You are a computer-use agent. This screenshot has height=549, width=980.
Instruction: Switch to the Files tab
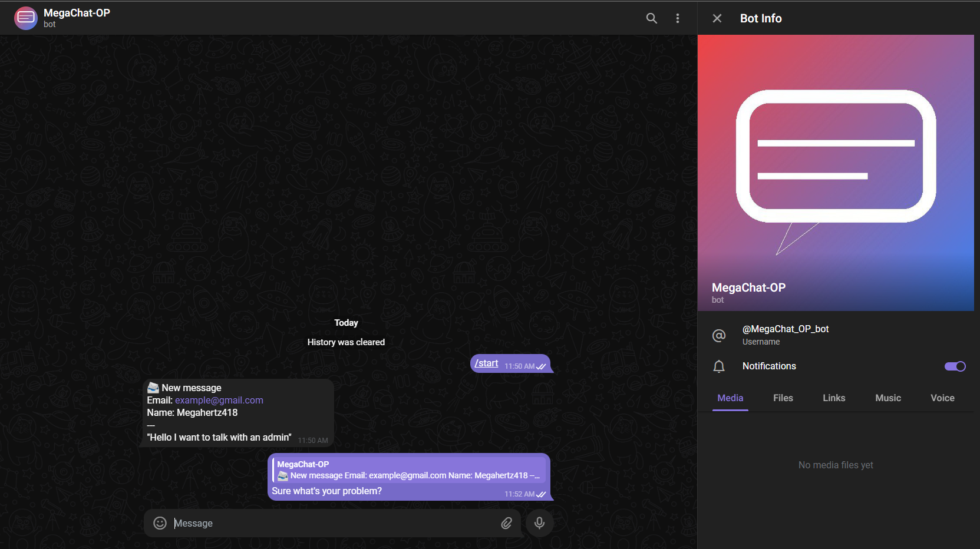pyautogui.click(x=783, y=398)
